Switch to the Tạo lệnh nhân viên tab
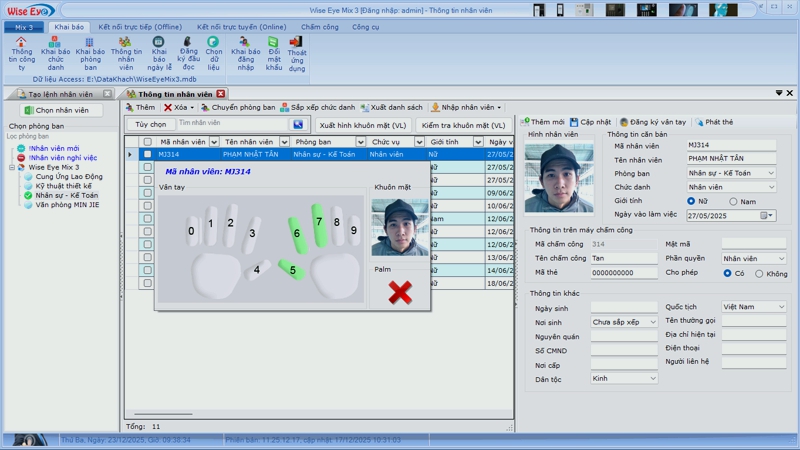800x450 pixels. [60, 94]
